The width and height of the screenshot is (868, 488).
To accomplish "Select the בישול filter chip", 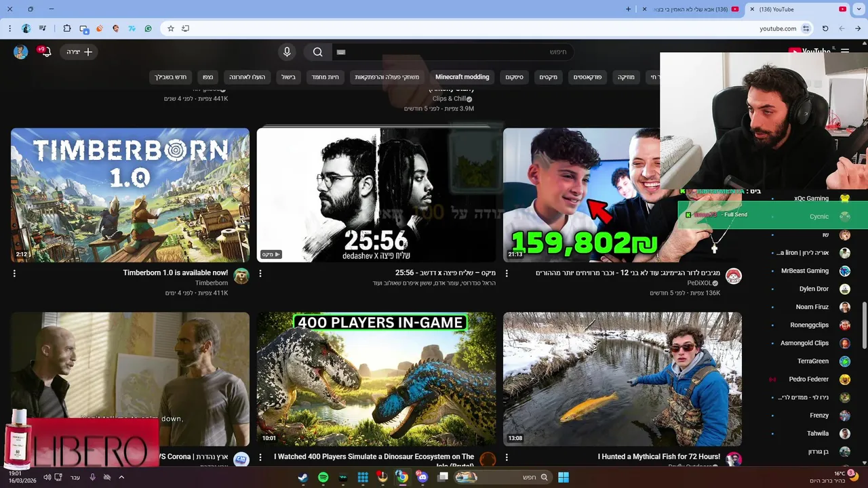I will point(288,77).
